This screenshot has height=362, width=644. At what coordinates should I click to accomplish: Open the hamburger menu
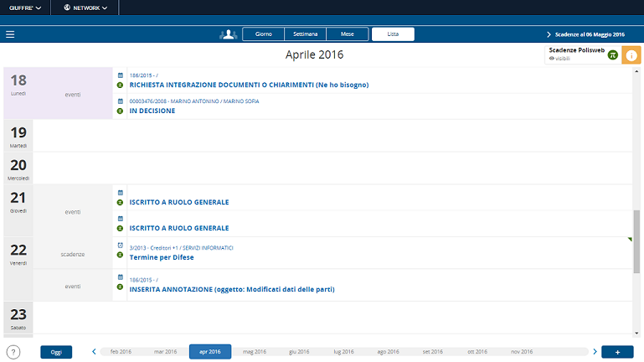(x=10, y=34)
